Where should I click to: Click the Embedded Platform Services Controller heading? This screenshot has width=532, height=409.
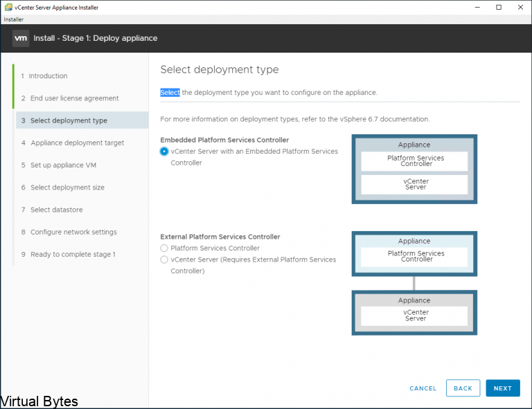tap(224, 140)
